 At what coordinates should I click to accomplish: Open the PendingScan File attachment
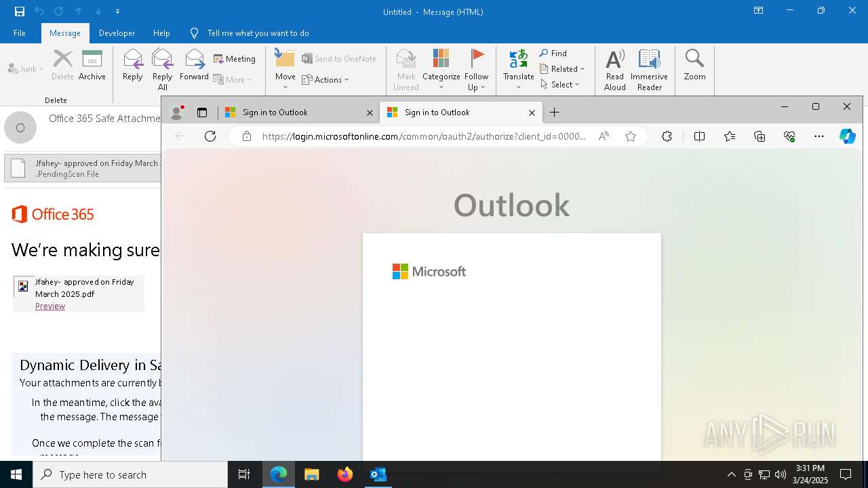[x=83, y=169]
